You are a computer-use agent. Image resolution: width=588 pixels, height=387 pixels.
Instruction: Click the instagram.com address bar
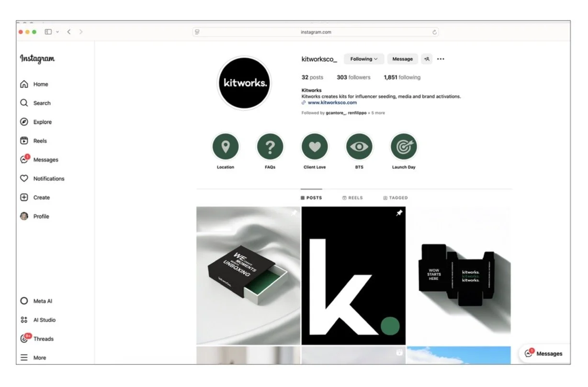316,32
